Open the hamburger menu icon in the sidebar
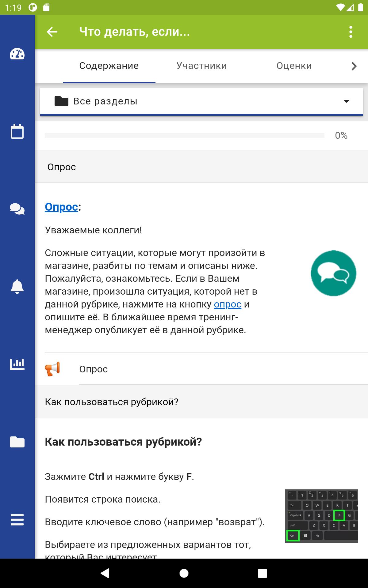This screenshot has height=588, width=368. pyautogui.click(x=17, y=519)
